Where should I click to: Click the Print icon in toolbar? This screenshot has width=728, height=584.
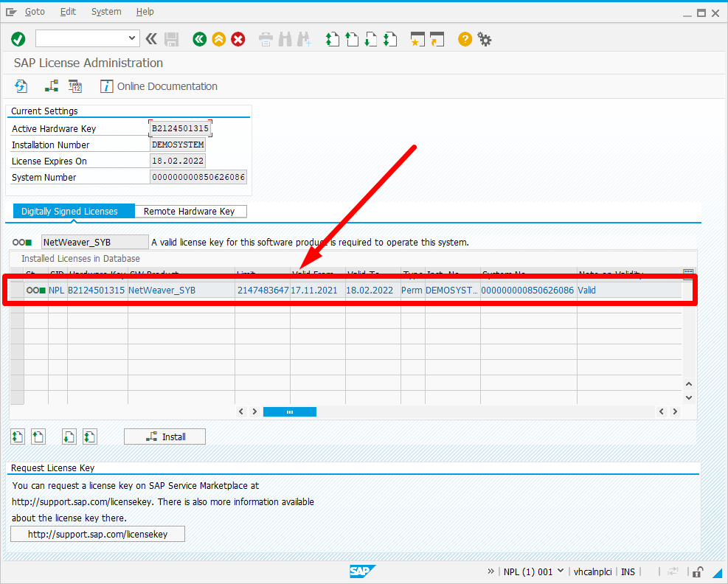266,40
